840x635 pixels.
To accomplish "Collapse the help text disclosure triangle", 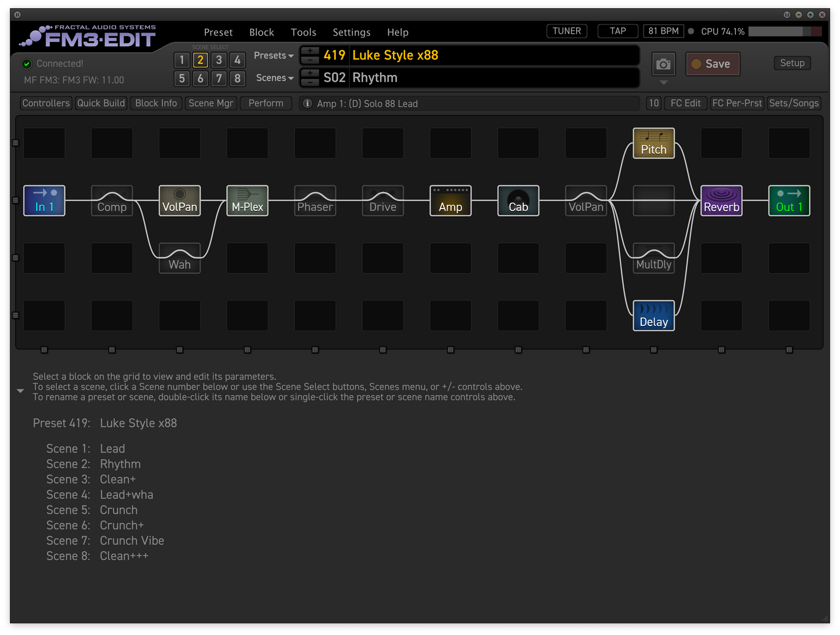I will (20, 391).
